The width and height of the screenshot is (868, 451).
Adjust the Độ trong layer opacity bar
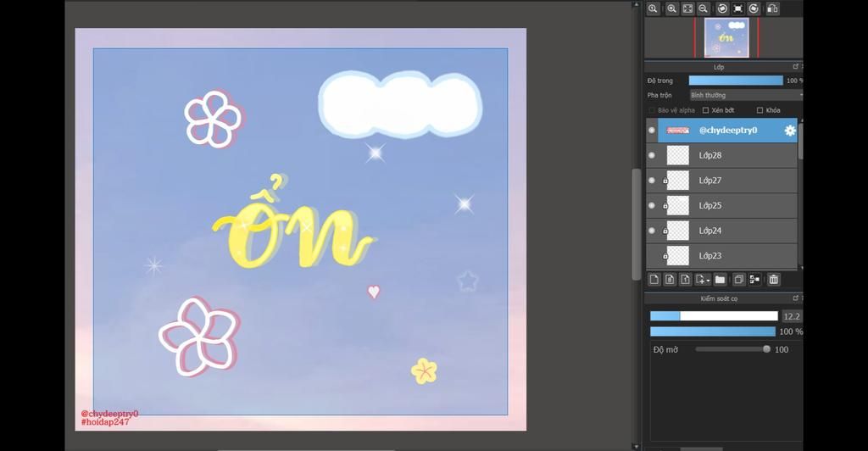pyautogui.click(x=736, y=81)
